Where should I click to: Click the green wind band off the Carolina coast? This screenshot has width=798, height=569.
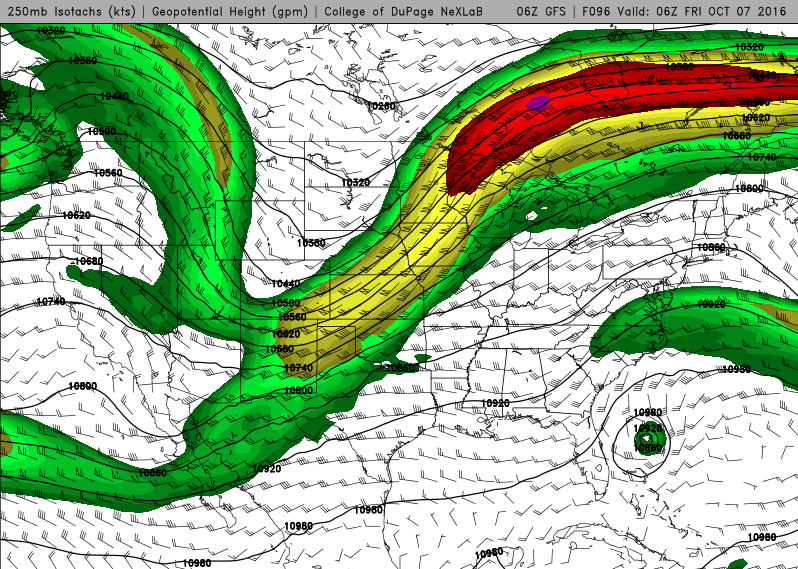(680, 320)
